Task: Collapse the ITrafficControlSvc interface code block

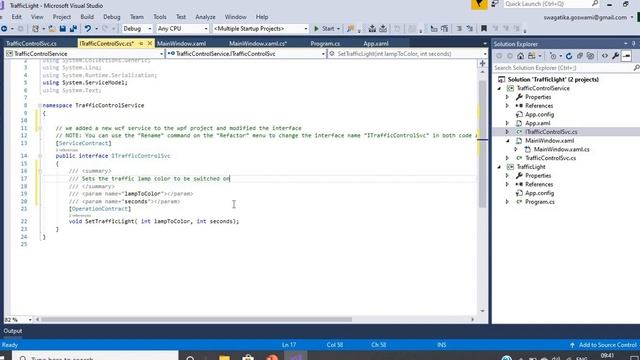Action: tap(40, 156)
